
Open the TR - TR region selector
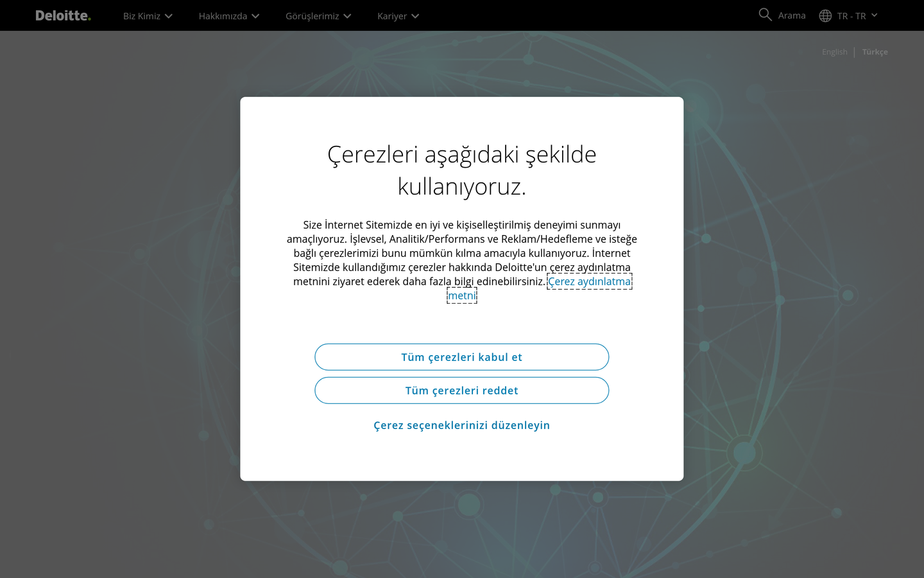pos(851,16)
